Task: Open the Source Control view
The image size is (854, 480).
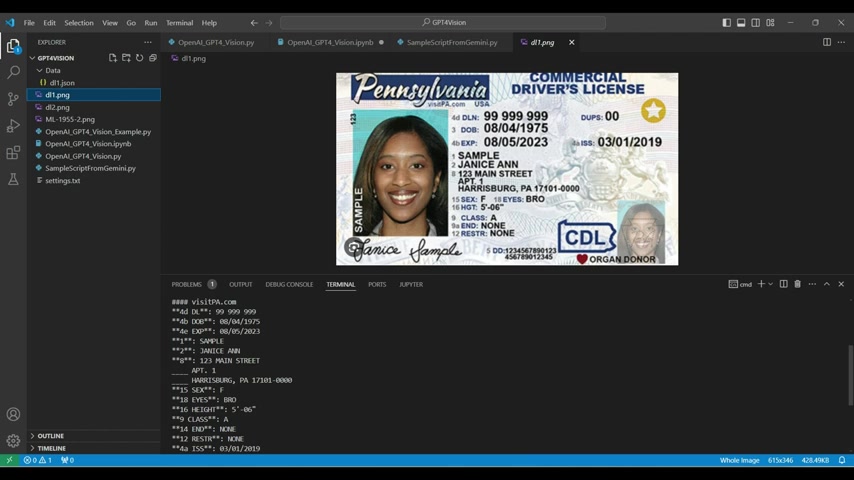Action: 13,99
